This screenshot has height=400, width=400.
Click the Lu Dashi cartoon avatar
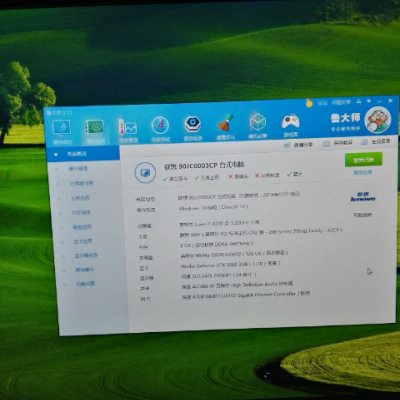(x=378, y=120)
